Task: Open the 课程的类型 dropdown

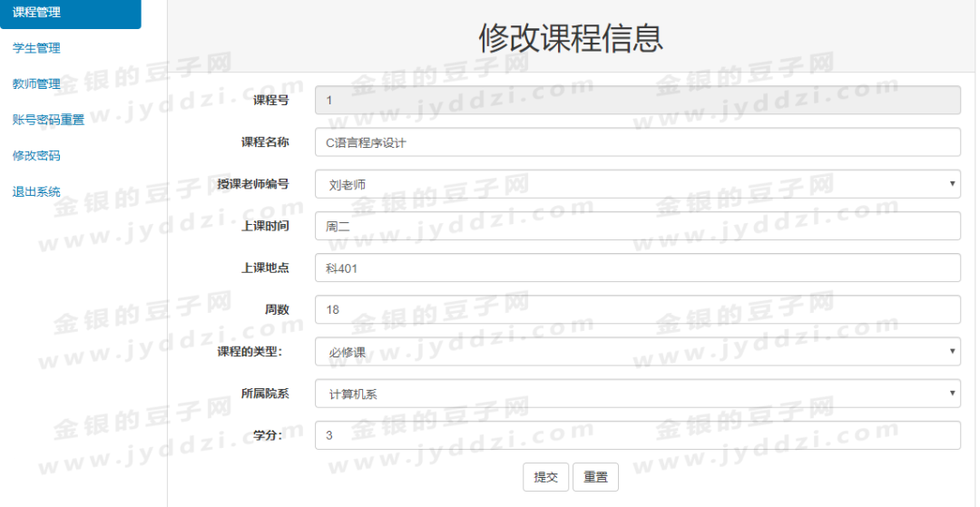Action: tap(638, 351)
